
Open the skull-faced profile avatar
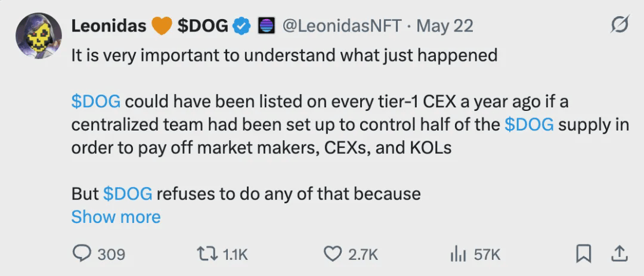tap(36, 35)
